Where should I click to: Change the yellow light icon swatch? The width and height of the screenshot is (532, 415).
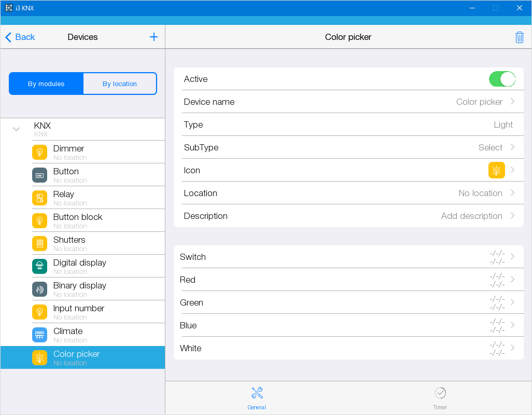pos(496,170)
